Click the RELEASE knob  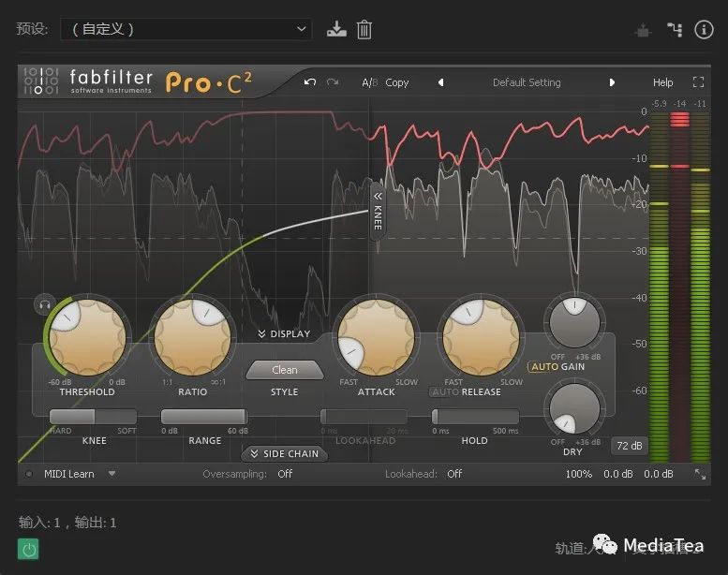coord(481,337)
